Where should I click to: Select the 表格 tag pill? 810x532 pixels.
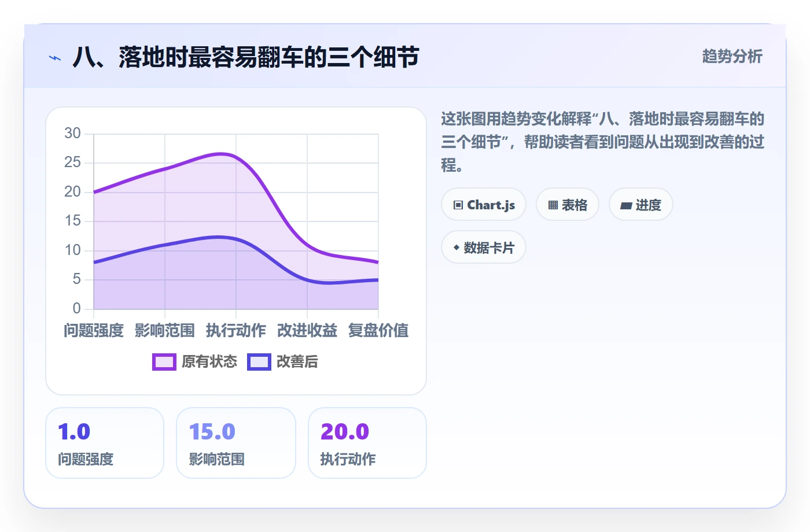pos(568,205)
